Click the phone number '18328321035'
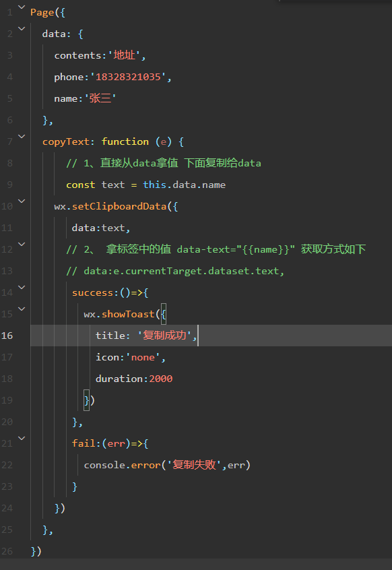The height and width of the screenshot is (570, 392). 128,77
